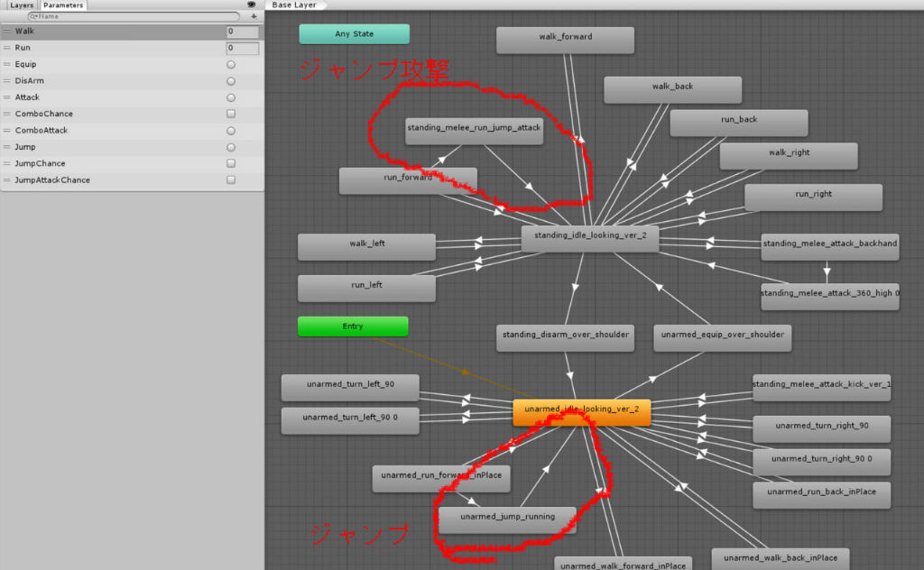Select the DisArm parameter label
This screenshot has height=570, width=924.
[x=30, y=80]
